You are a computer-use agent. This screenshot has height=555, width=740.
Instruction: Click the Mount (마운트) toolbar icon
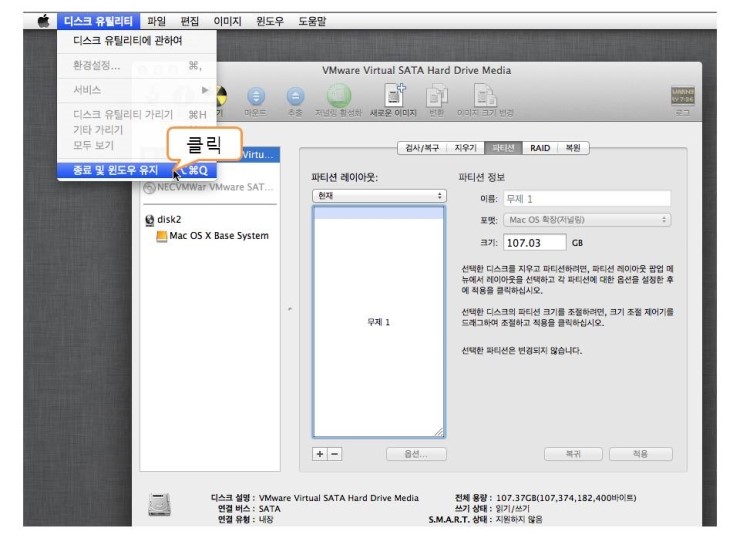pyautogui.click(x=257, y=97)
